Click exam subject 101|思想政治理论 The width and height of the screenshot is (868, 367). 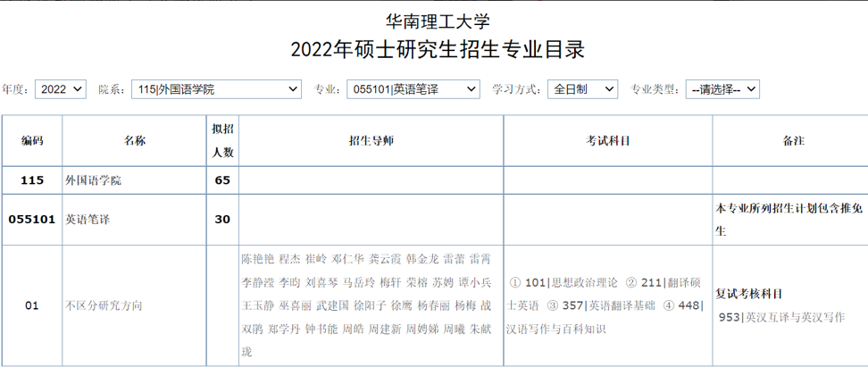(x=571, y=282)
